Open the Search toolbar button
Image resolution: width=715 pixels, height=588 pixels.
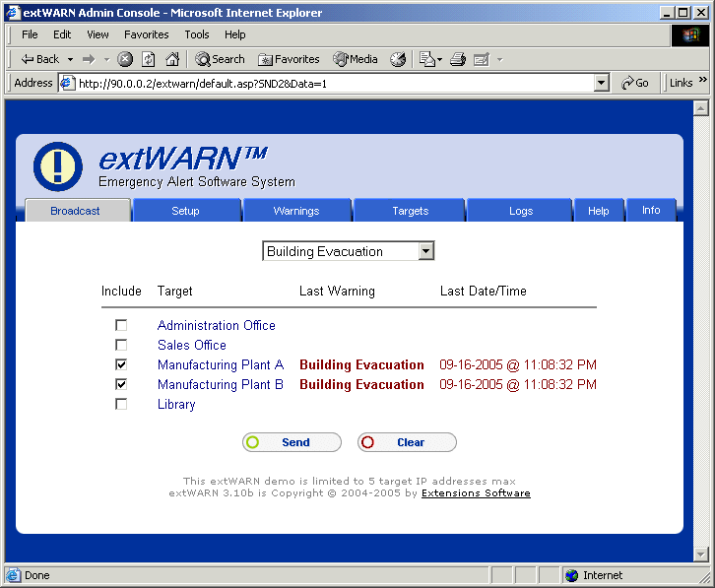(220, 59)
